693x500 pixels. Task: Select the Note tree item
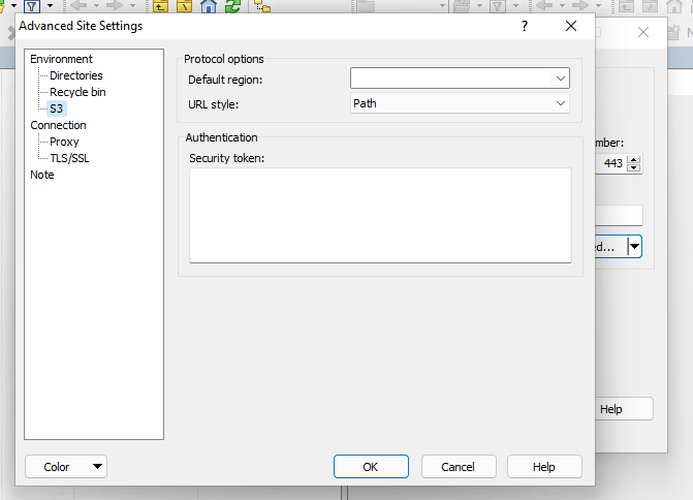42,175
